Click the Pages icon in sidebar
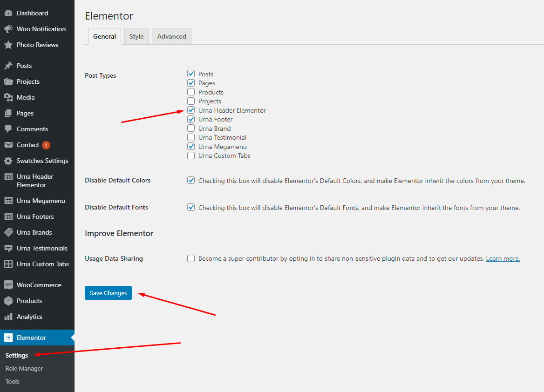 coord(8,114)
